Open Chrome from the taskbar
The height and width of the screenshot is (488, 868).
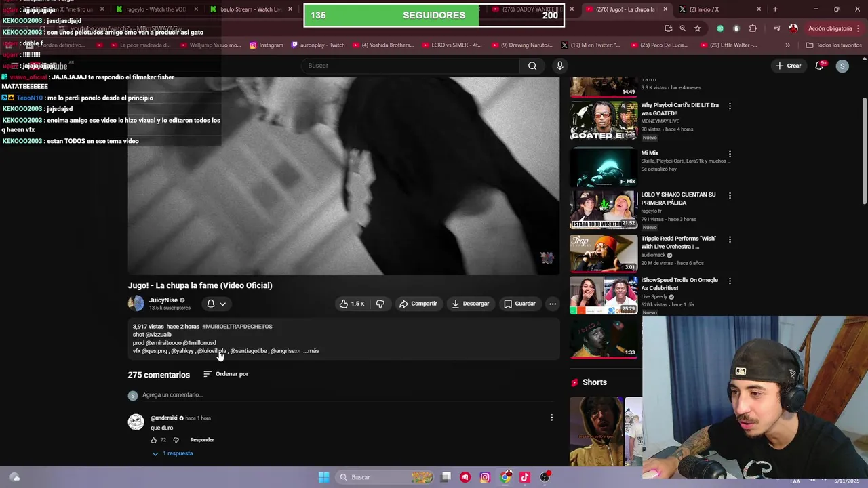click(x=505, y=477)
